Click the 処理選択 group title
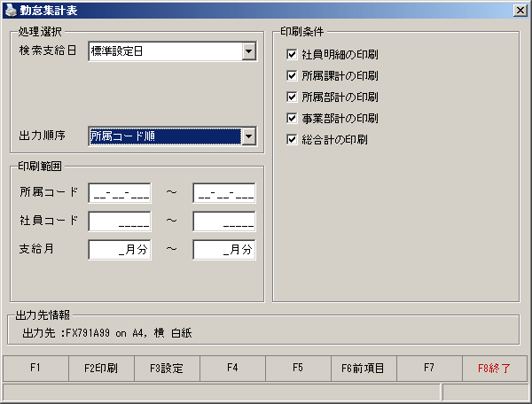The height and width of the screenshot is (404, 532). 40,32
